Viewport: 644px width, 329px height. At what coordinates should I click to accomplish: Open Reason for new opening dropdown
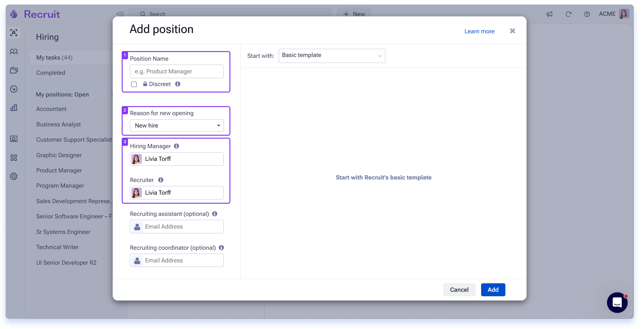[x=177, y=126]
